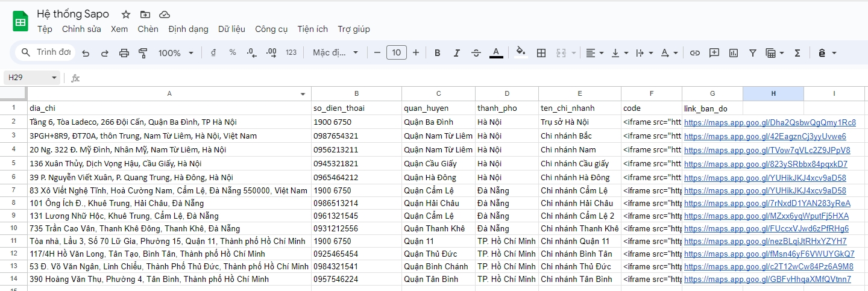Open the Chèn menu
Viewport: 868px width, 291px height.
pyautogui.click(x=148, y=29)
